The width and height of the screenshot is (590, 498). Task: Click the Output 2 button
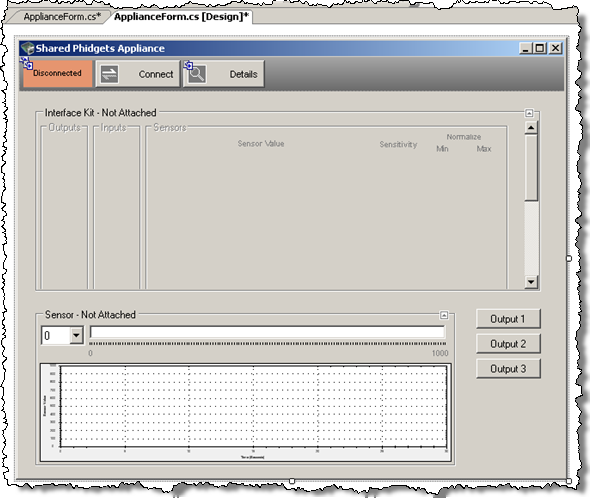508,344
